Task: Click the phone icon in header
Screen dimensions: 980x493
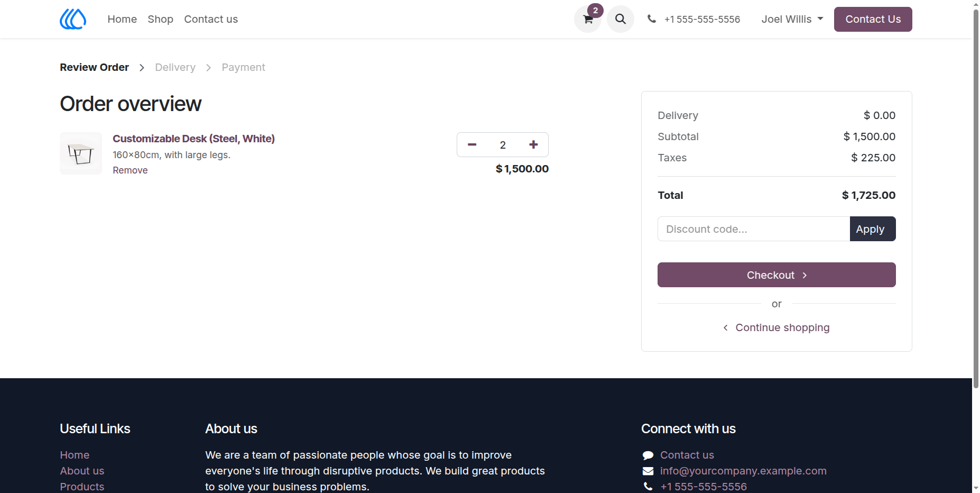Action: coord(652,19)
